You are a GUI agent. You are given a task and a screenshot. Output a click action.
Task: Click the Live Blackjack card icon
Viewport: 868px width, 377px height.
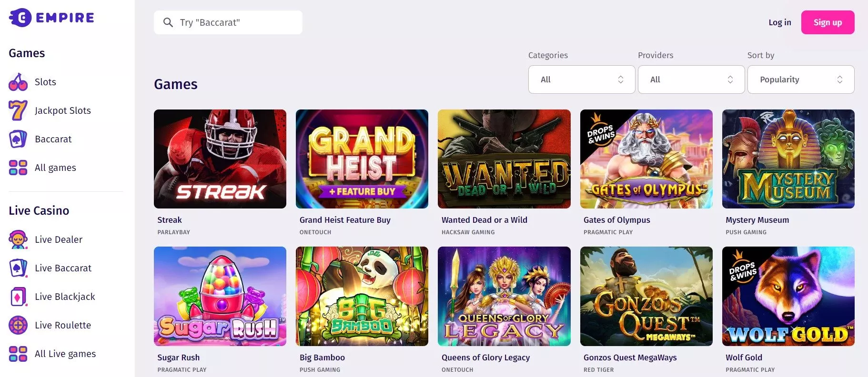(x=18, y=297)
